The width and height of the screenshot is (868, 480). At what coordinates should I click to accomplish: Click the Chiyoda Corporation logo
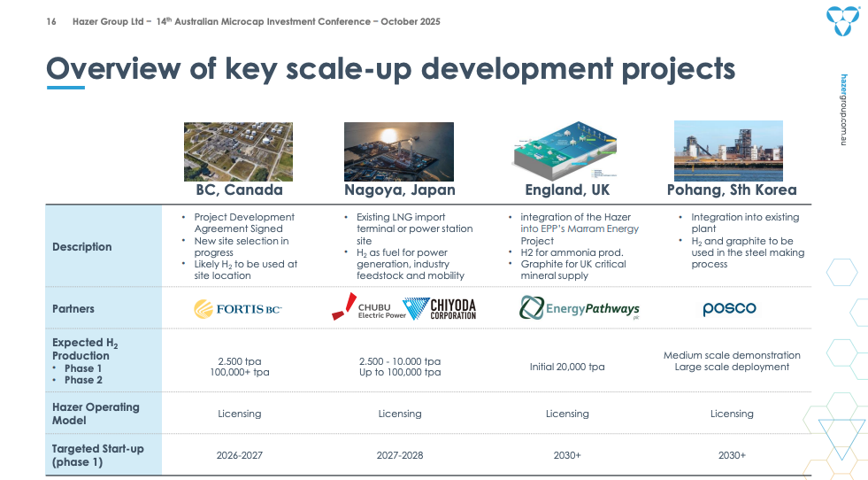coord(441,309)
